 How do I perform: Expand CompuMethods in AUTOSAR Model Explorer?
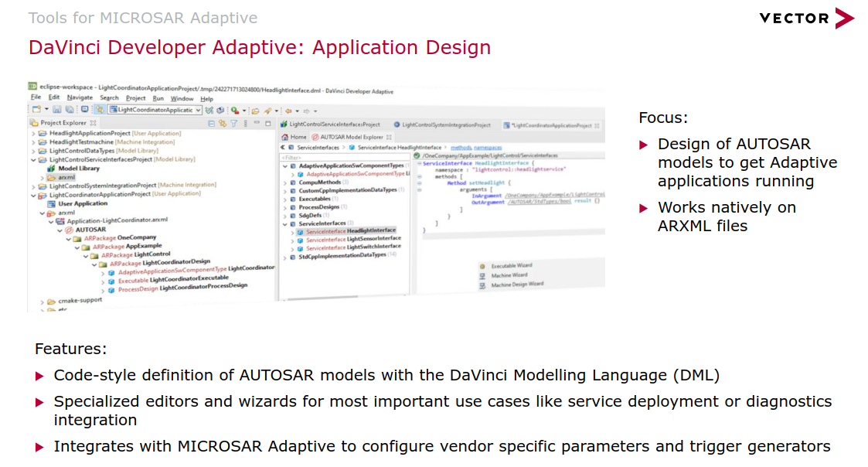pyautogui.click(x=285, y=182)
